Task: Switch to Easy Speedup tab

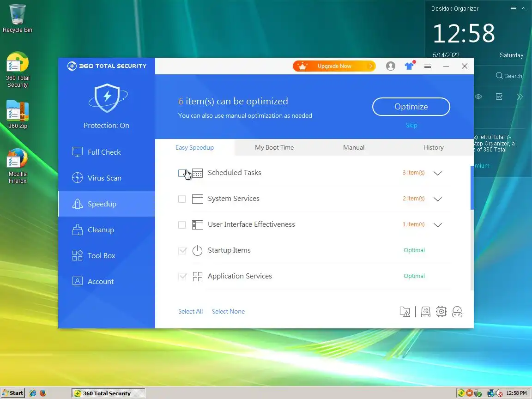Action: click(x=194, y=147)
